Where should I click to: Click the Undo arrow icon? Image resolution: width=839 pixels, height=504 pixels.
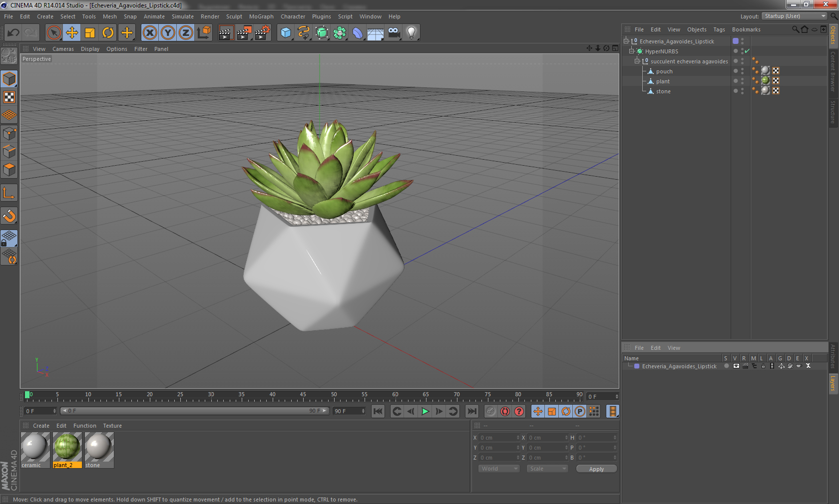point(13,33)
